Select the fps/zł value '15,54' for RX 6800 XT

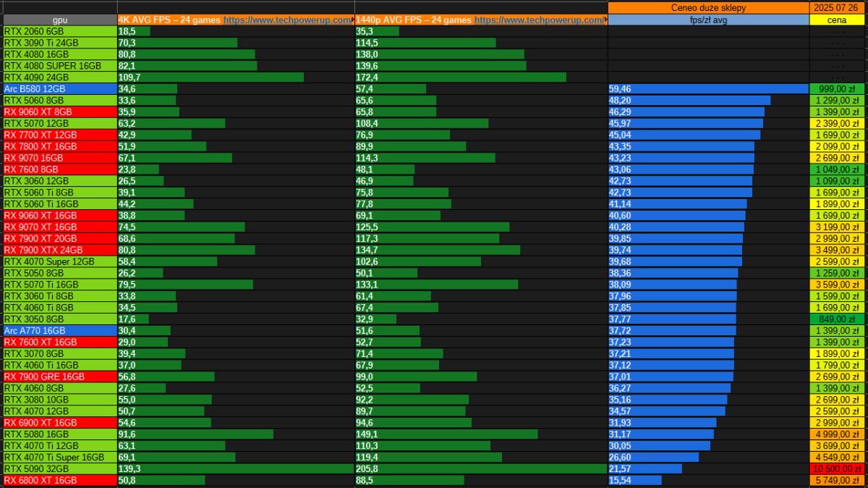click(620, 480)
